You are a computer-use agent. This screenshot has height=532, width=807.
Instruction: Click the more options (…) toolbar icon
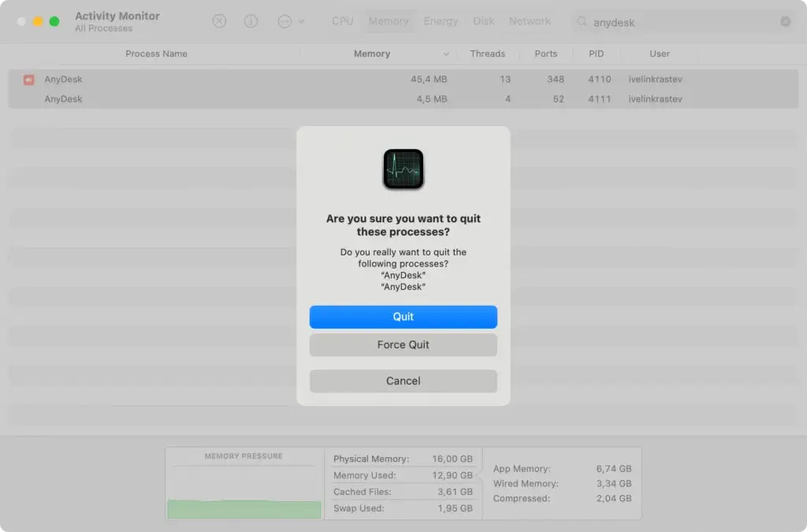coord(285,21)
